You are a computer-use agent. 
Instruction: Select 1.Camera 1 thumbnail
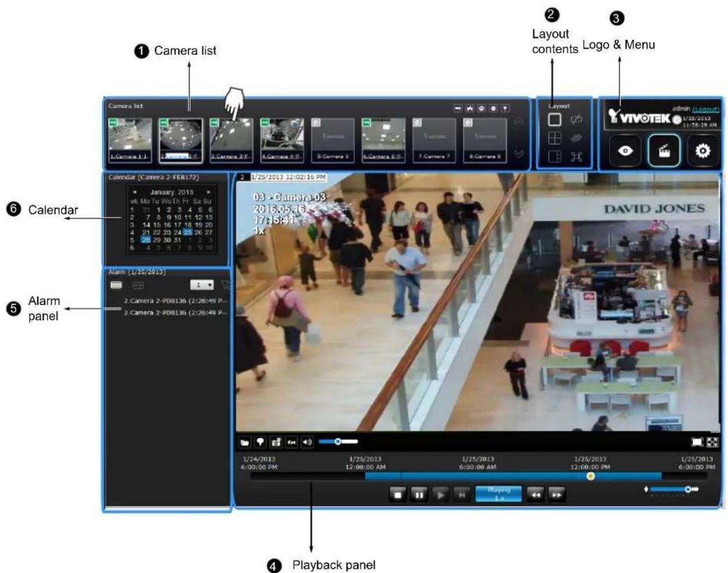point(130,141)
